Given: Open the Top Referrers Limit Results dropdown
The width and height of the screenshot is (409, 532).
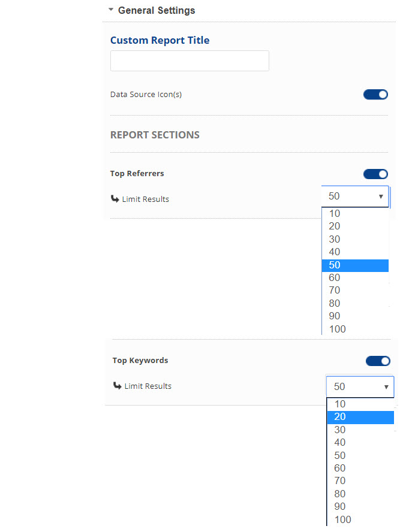Looking at the screenshot, I should pos(355,197).
